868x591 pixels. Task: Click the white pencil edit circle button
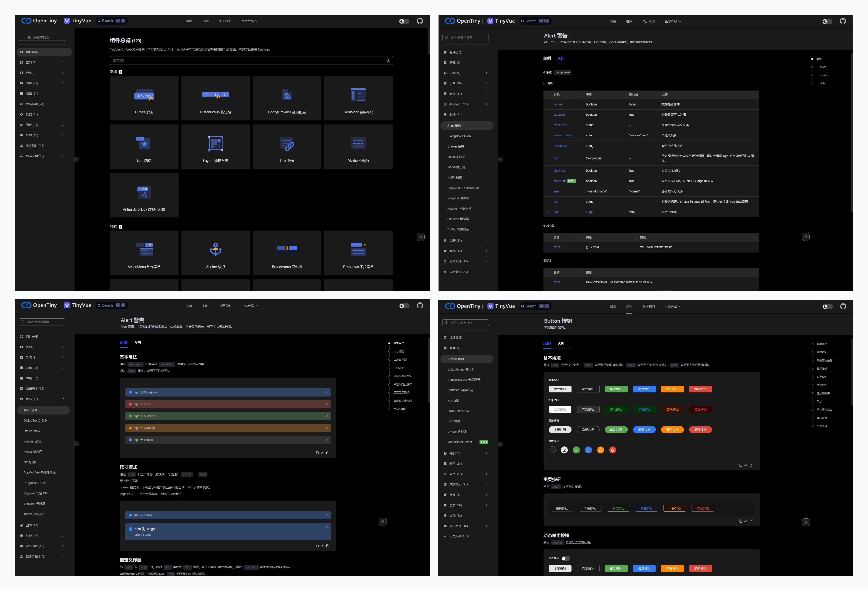(564, 450)
